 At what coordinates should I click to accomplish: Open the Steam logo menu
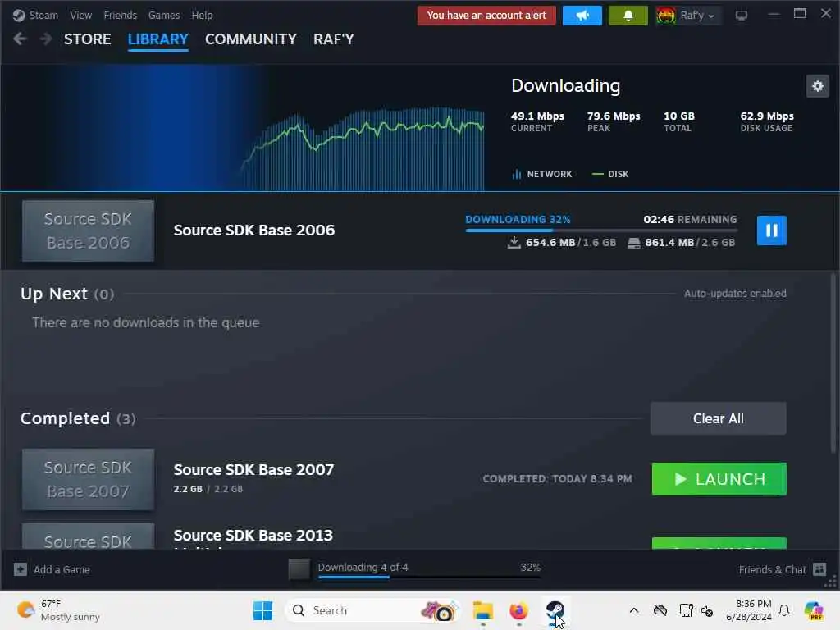coord(19,15)
